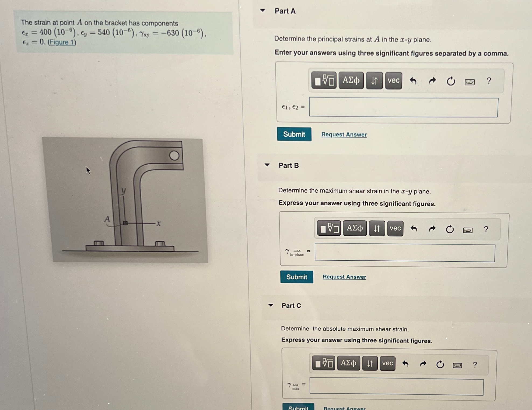Open the Figure 1 link
This screenshot has width=532, height=410.
point(62,42)
